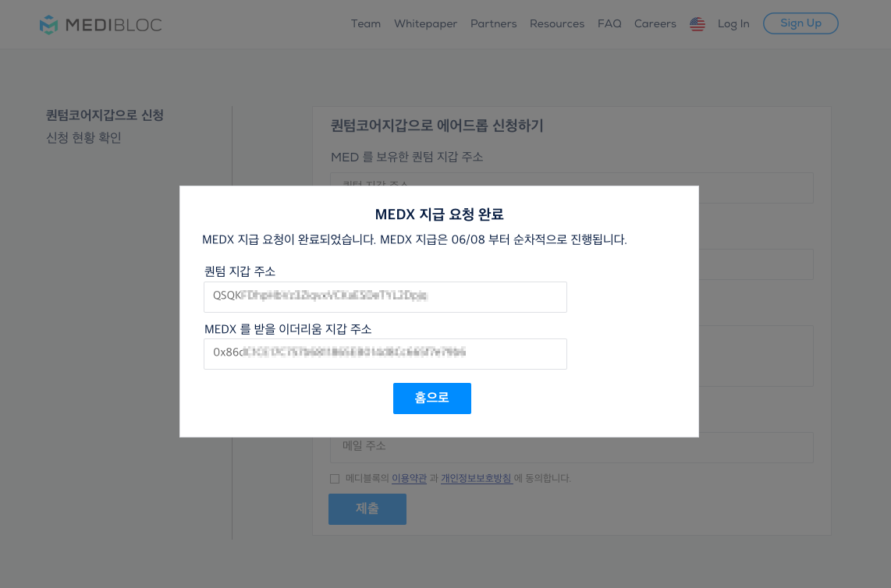The image size is (891, 588).
Task: Select 신청 현황 확인 in the sidebar
Action: (x=83, y=137)
